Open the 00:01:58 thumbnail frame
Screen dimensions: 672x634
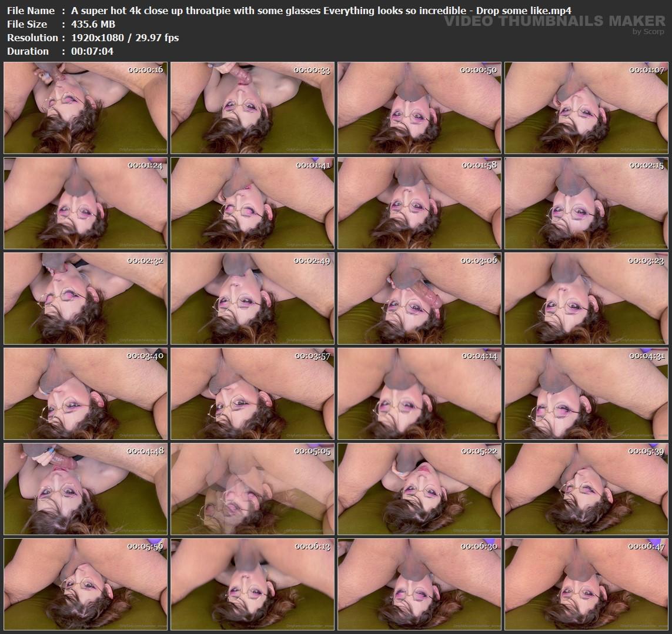coord(419,203)
